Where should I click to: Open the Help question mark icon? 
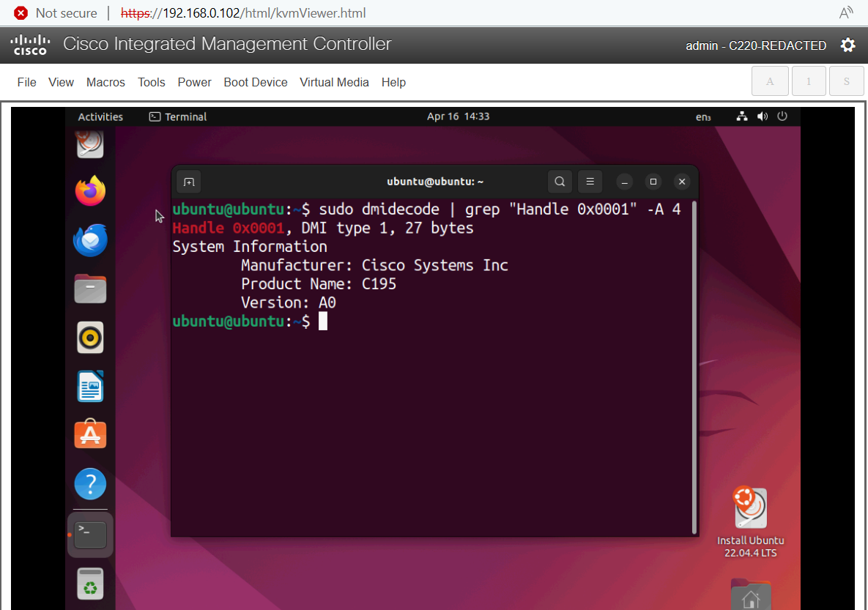click(x=90, y=484)
